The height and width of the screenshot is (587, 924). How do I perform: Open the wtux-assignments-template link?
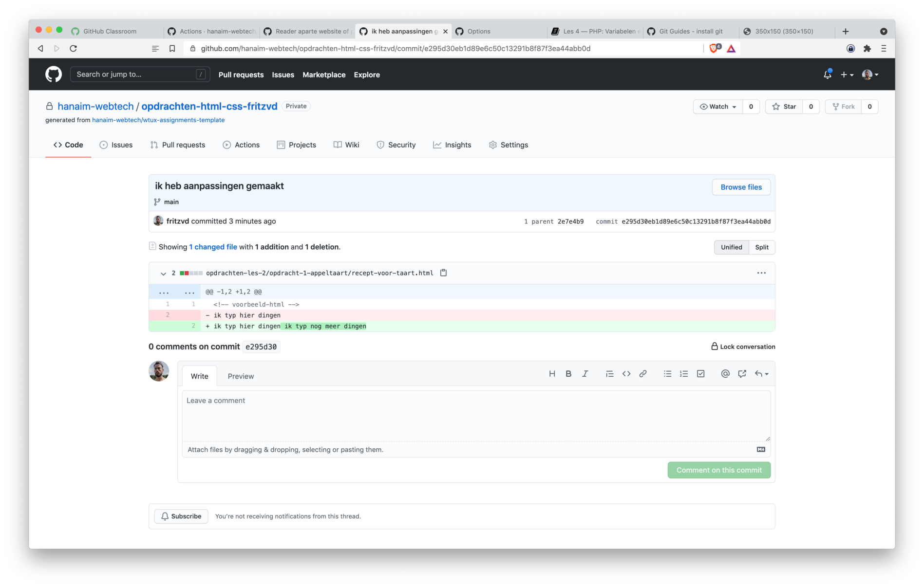click(158, 120)
